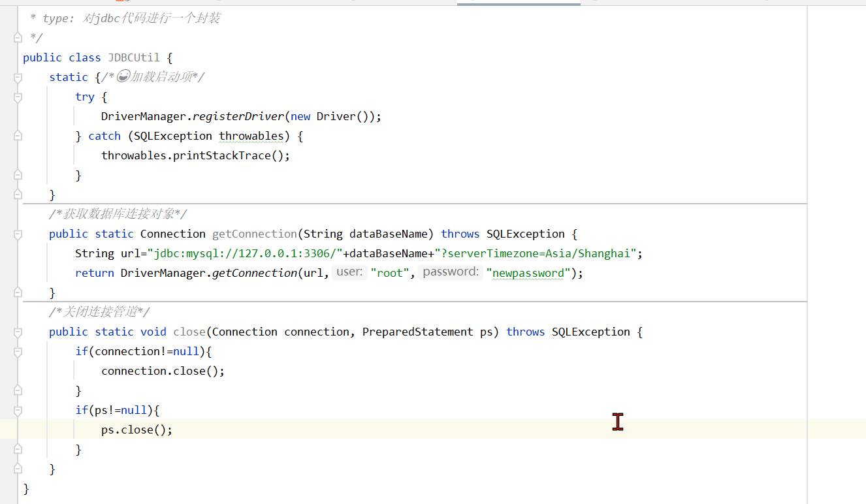Click connection.close() statement
The image size is (866, 504).
163,371
